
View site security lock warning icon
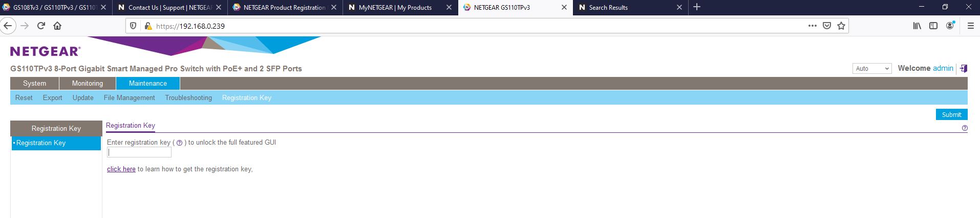(148, 26)
